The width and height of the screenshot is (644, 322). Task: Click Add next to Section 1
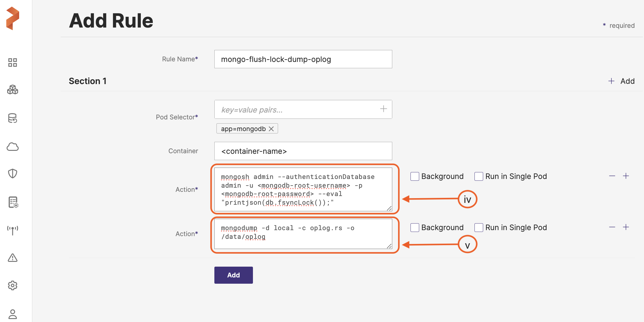coord(621,81)
